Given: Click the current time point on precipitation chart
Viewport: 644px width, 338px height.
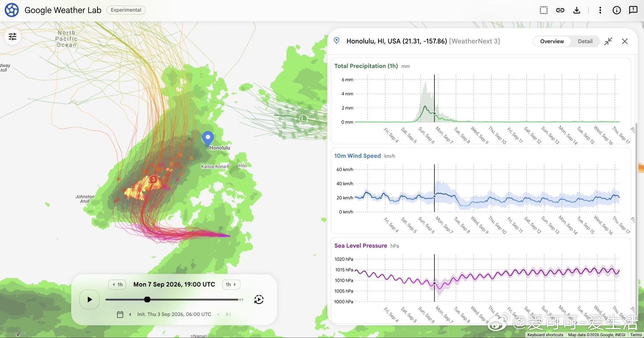Looking at the screenshot, I should (x=435, y=114).
